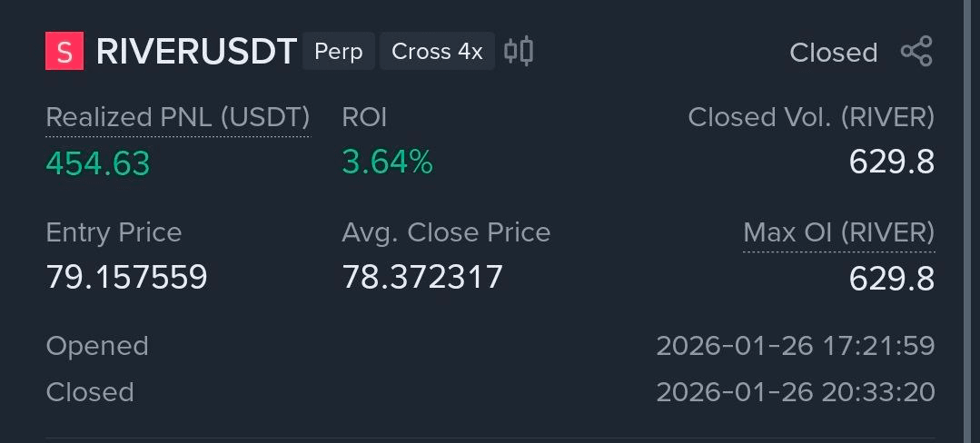Click the Opened row label
This screenshot has height=443, width=980.
click(x=97, y=346)
